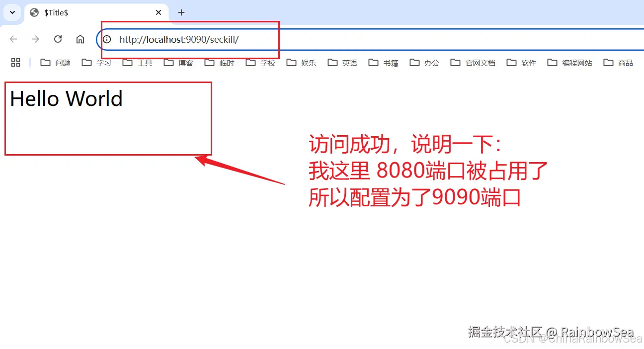Select the 学习 bookmark folder
This screenshot has height=349, width=644.
coord(103,63)
